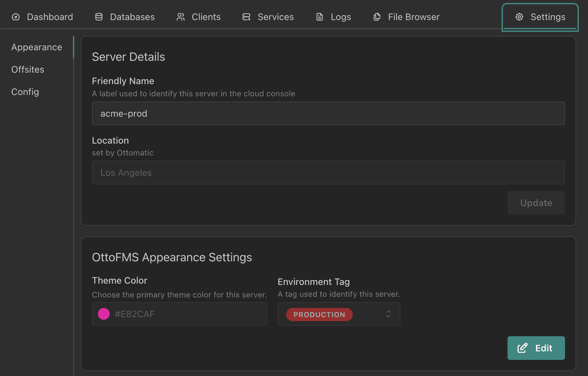
Task: Click the Logs document icon
Action: [320, 17]
